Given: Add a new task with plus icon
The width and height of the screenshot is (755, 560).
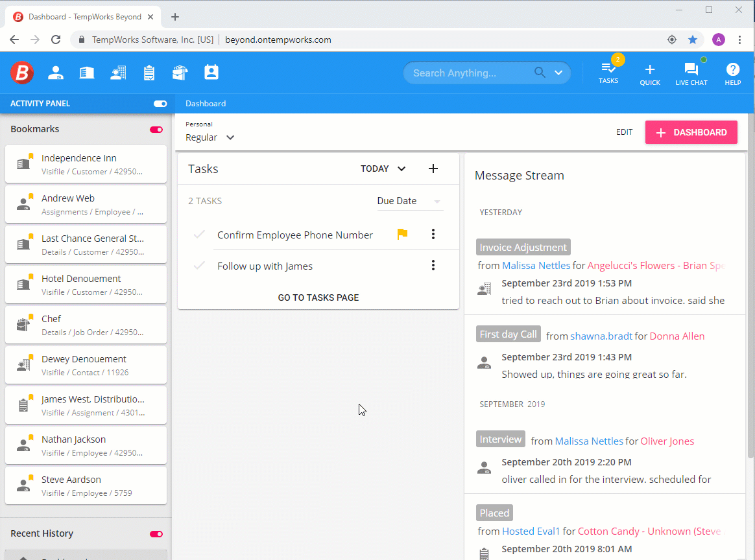Looking at the screenshot, I should pyautogui.click(x=433, y=169).
